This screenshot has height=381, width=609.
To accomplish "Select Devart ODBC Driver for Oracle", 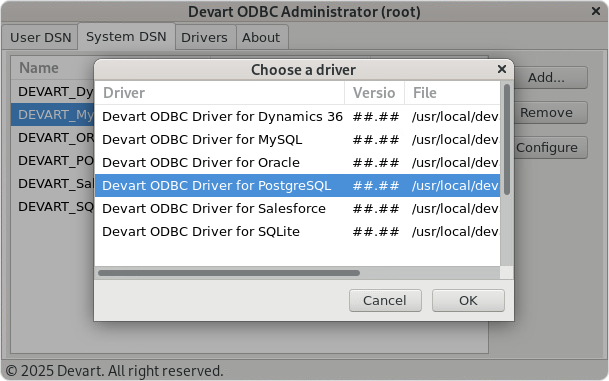I will click(x=298, y=162).
